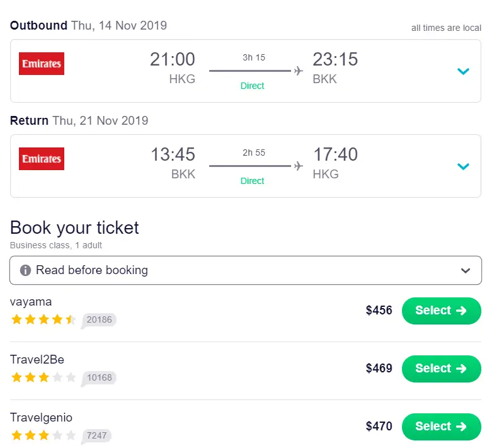The width and height of the screenshot is (487, 448).
Task: Select the vayama $456 ticket
Action: click(441, 311)
